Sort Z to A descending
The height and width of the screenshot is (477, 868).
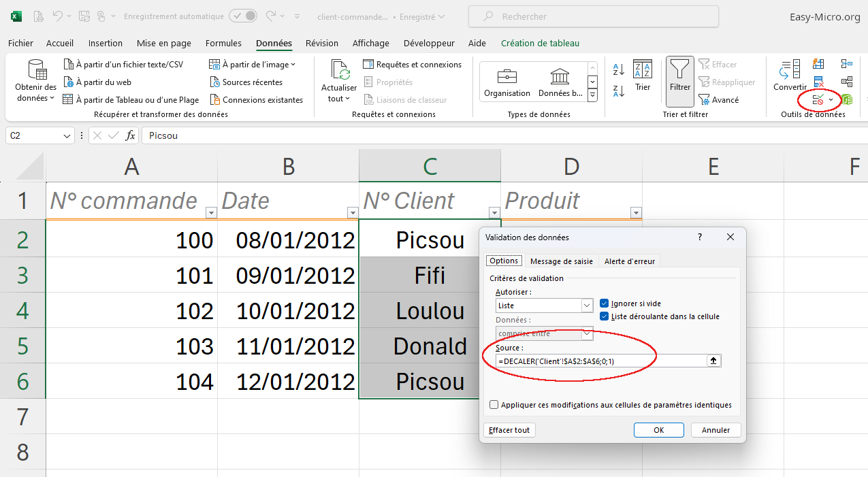[619, 91]
